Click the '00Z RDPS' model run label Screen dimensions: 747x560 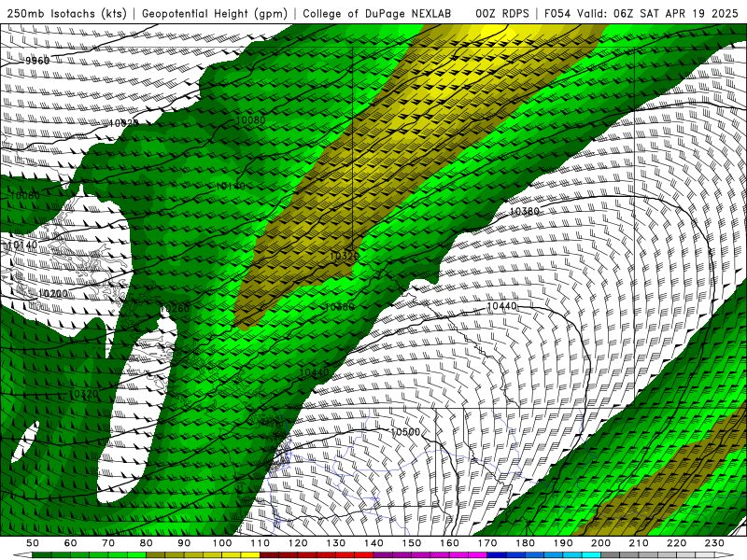502,14
